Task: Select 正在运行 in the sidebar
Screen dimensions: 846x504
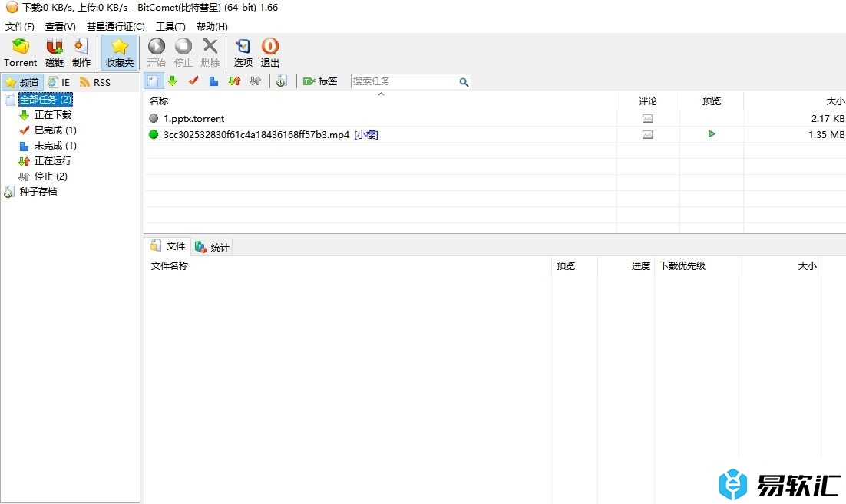Action: 52,160
